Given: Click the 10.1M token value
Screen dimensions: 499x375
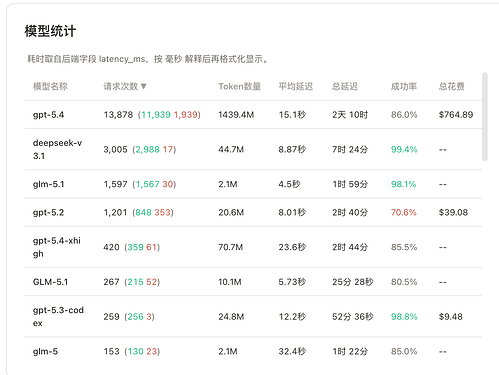Looking at the screenshot, I should click(230, 282).
